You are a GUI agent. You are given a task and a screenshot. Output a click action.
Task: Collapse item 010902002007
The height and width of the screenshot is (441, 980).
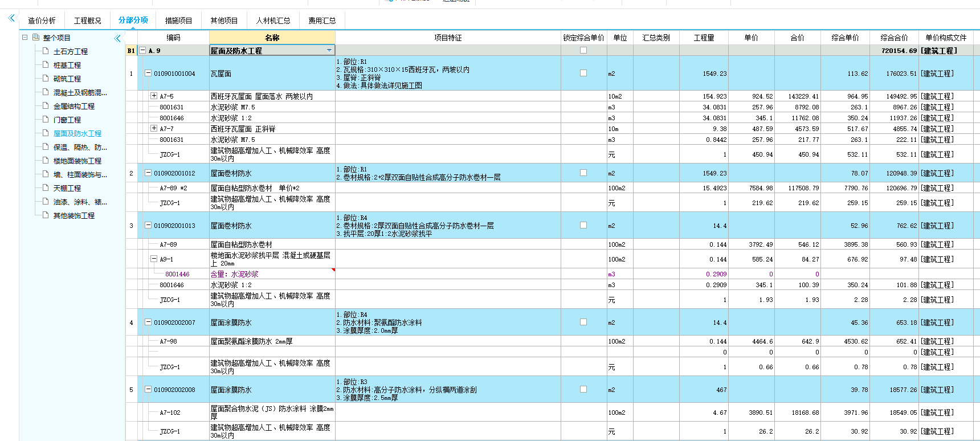pyautogui.click(x=148, y=322)
